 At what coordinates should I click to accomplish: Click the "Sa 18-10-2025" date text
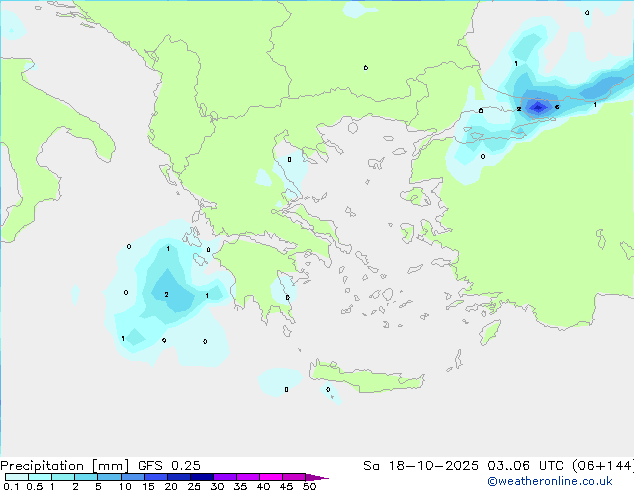[421, 465]
